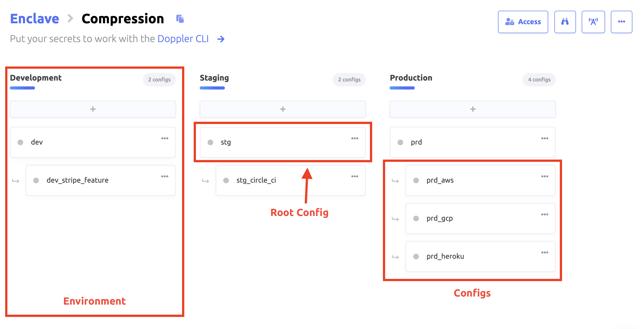Click the status dot on stg config

pyautogui.click(x=210, y=142)
